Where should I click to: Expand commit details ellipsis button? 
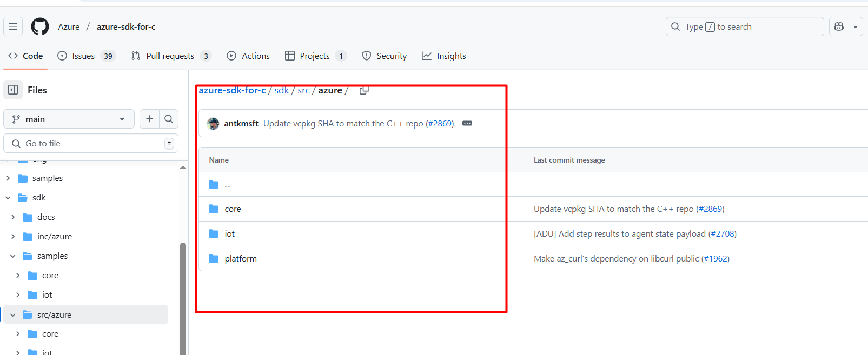[x=467, y=124]
